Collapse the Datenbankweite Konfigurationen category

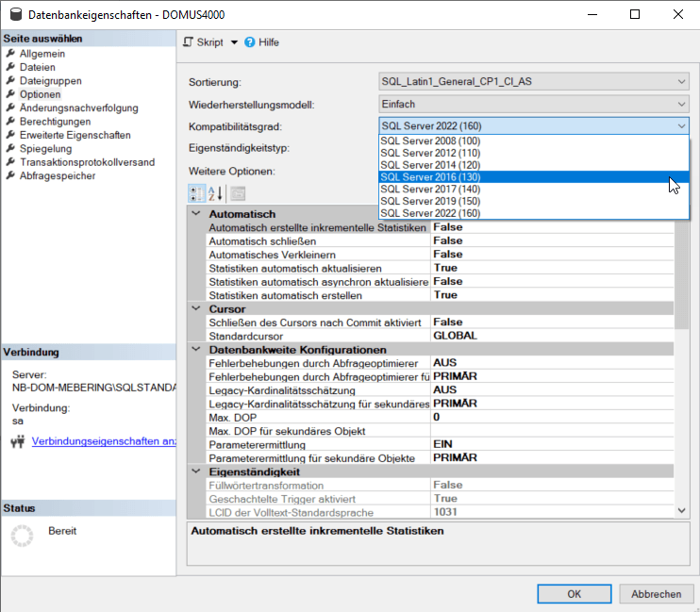point(196,349)
